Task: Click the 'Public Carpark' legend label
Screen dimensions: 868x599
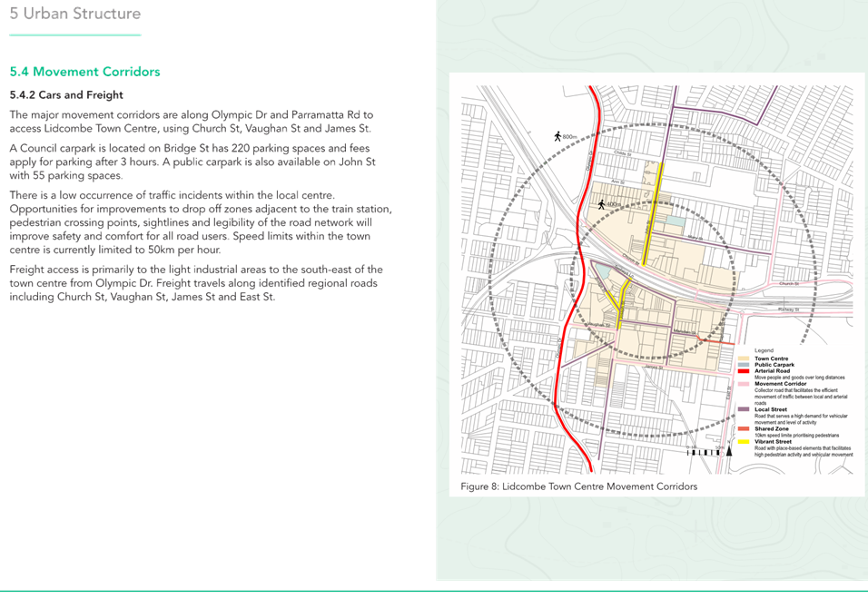Action: [x=774, y=365]
